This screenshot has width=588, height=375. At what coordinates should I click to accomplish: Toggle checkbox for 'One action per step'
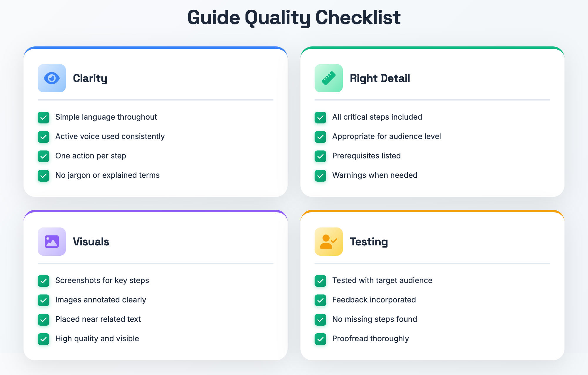(x=44, y=156)
